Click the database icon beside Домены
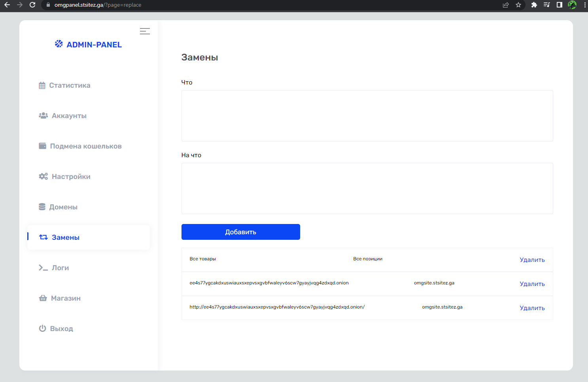The width and height of the screenshot is (588, 382). (x=42, y=207)
